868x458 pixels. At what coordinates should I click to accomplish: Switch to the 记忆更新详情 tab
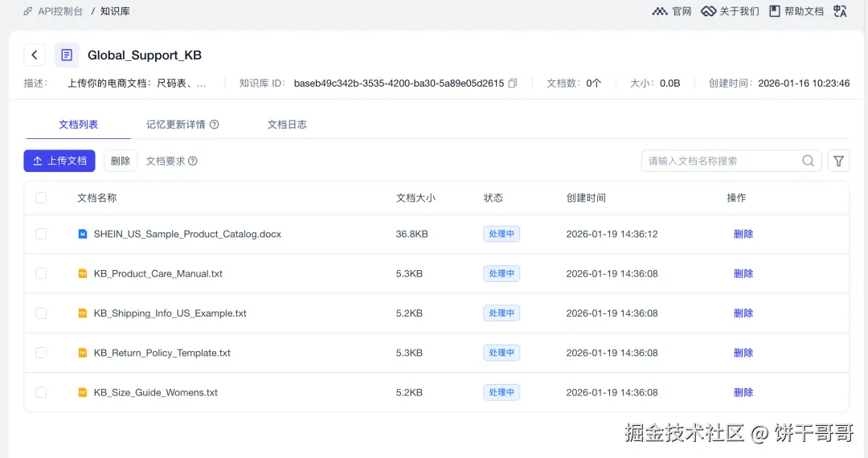175,125
